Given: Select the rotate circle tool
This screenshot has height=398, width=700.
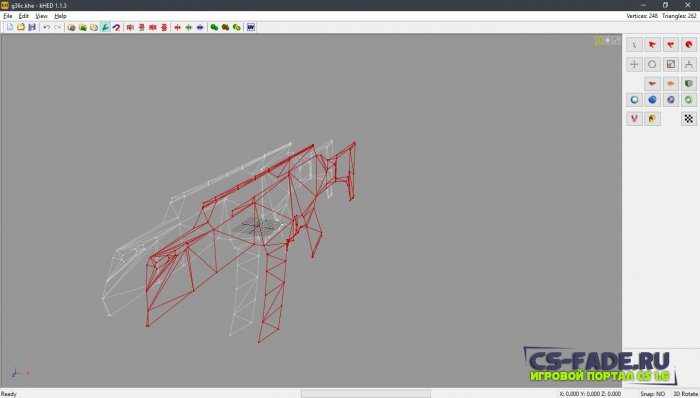Looking at the screenshot, I should (652, 64).
